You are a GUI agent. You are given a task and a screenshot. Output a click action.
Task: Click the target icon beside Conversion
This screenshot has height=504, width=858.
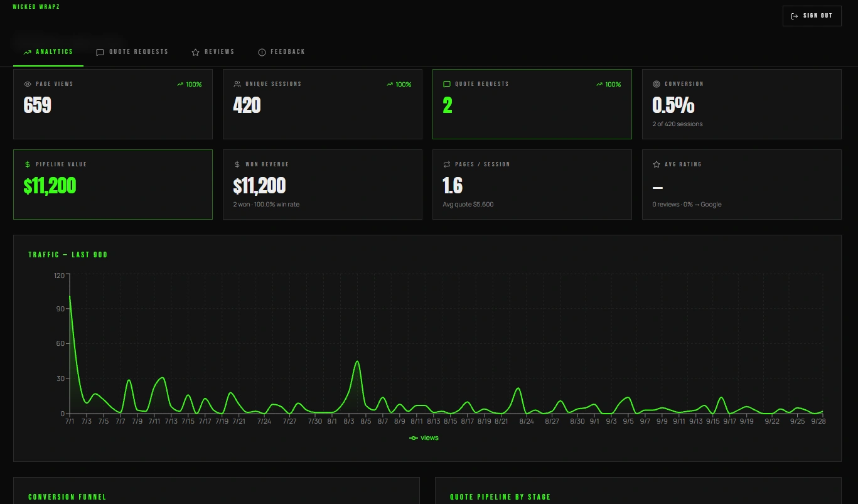(657, 84)
